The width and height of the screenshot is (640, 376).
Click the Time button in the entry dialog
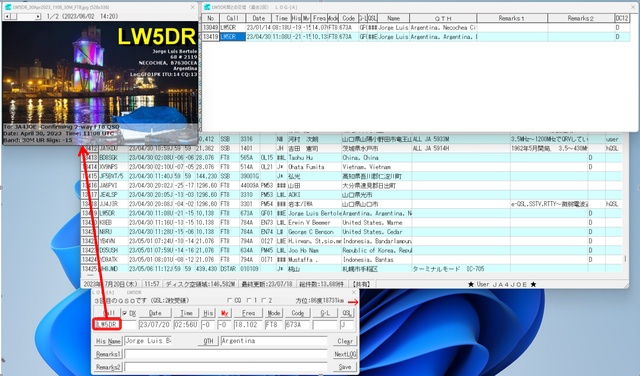[187, 313]
